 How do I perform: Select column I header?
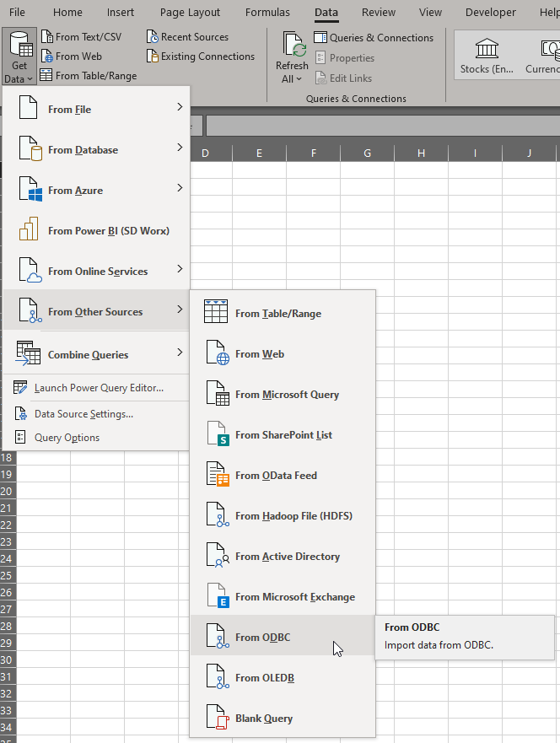tap(475, 153)
